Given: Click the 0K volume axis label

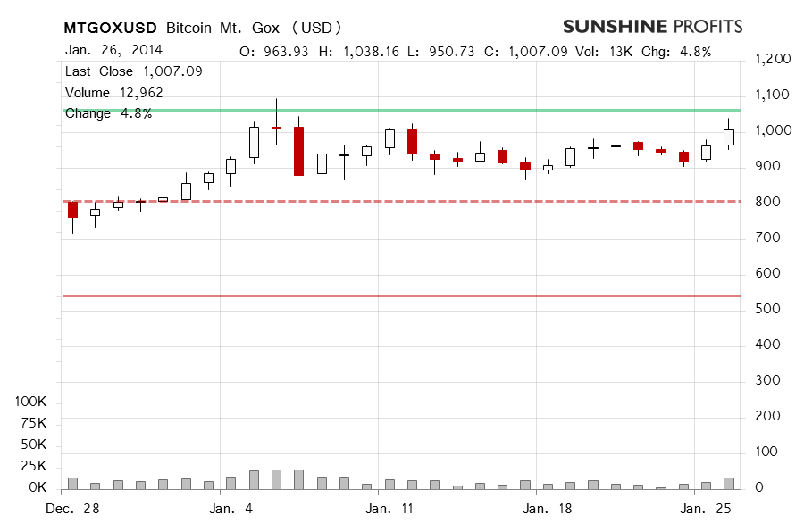Looking at the screenshot, I should pyautogui.click(x=38, y=487).
